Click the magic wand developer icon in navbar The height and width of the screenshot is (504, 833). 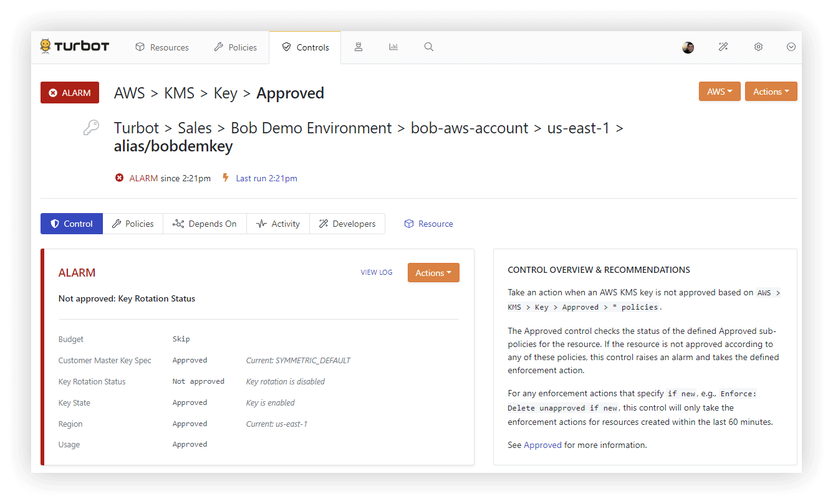[723, 47]
